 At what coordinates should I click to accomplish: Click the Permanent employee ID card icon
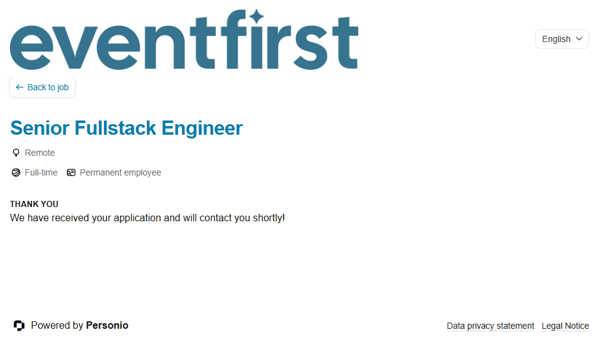tap(71, 173)
